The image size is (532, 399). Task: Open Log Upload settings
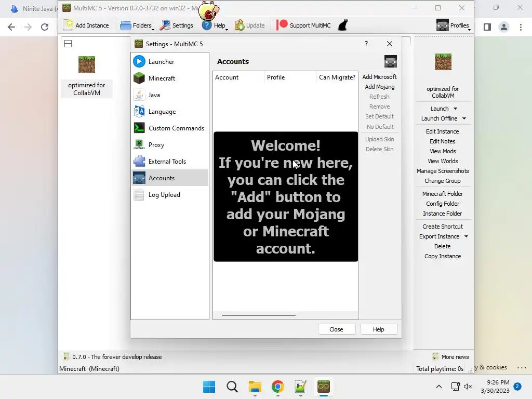click(170, 195)
